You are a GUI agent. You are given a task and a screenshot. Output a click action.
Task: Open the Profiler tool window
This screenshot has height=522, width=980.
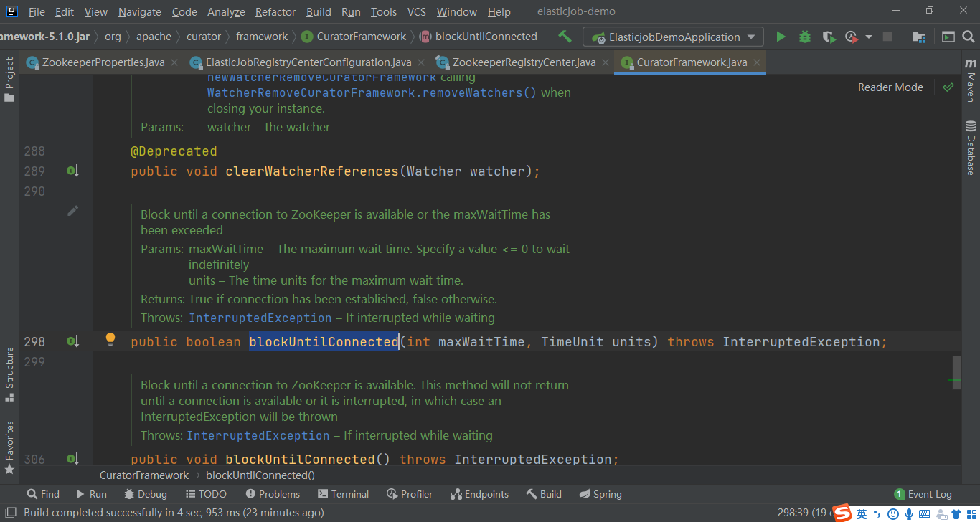(x=410, y=494)
